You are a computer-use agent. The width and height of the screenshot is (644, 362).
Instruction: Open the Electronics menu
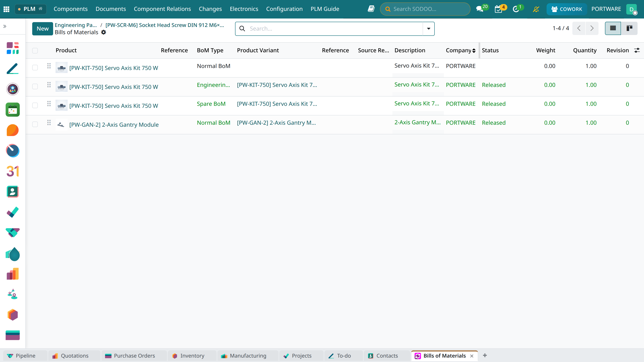pos(244,9)
